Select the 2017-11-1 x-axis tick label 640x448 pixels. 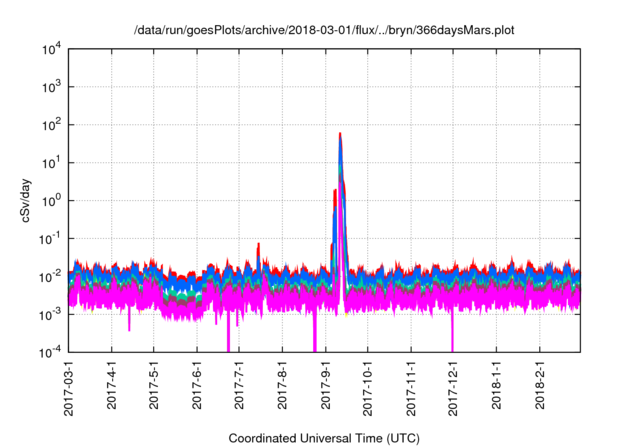coord(412,392)
